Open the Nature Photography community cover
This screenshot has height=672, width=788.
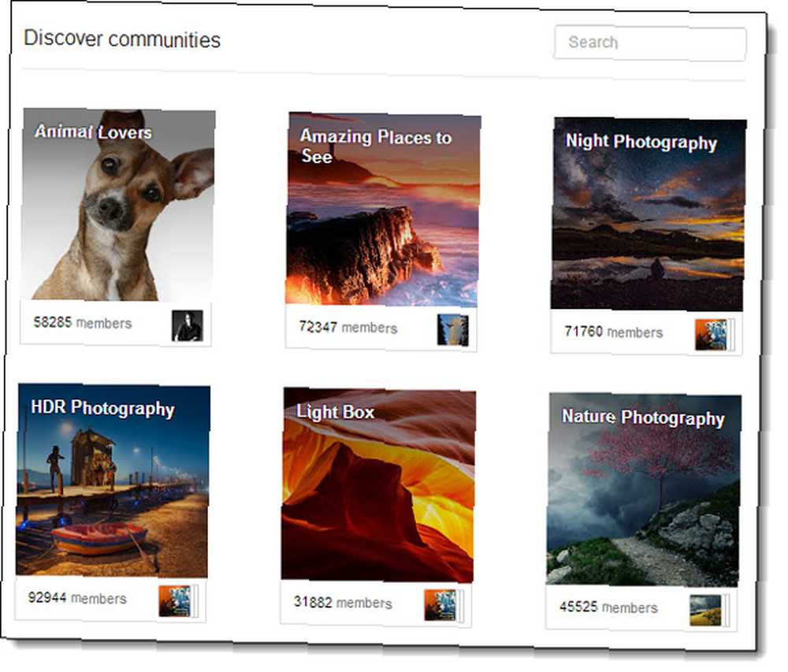(x=643, y=490)
